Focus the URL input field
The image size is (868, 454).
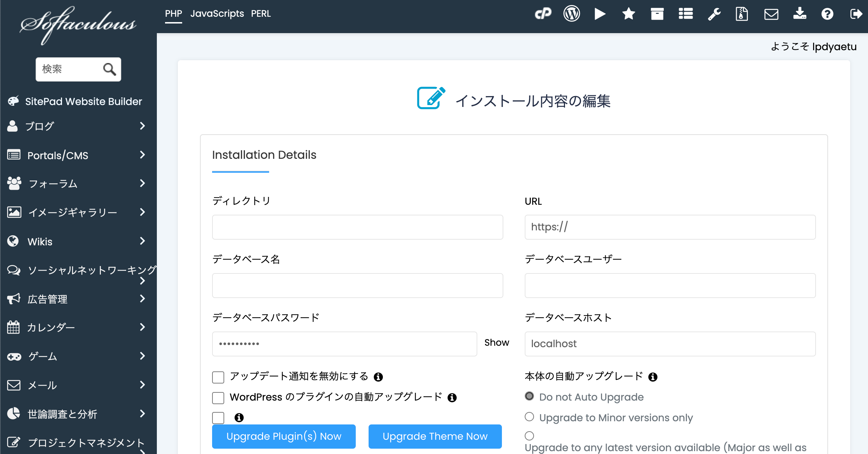(670, 227)
